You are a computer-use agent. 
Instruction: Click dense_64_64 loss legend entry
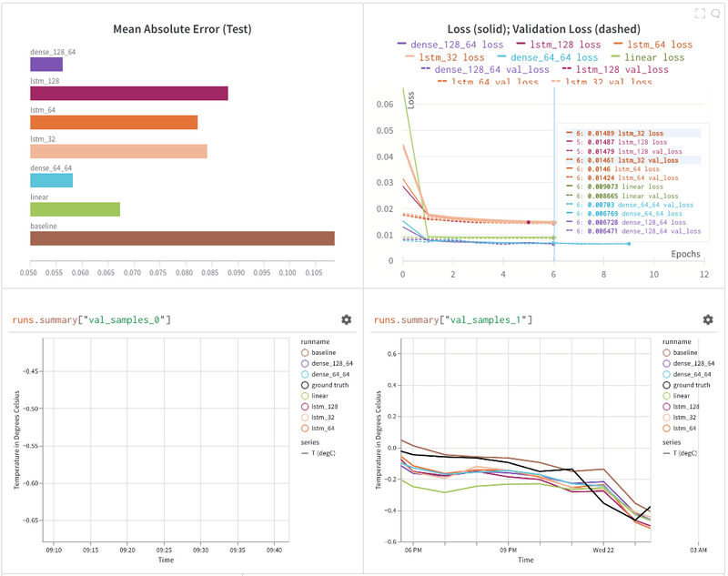tap(548, 57)
